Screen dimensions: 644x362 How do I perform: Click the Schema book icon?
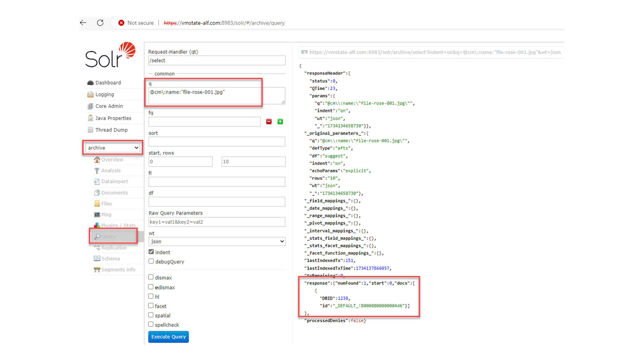pos(97,259)
